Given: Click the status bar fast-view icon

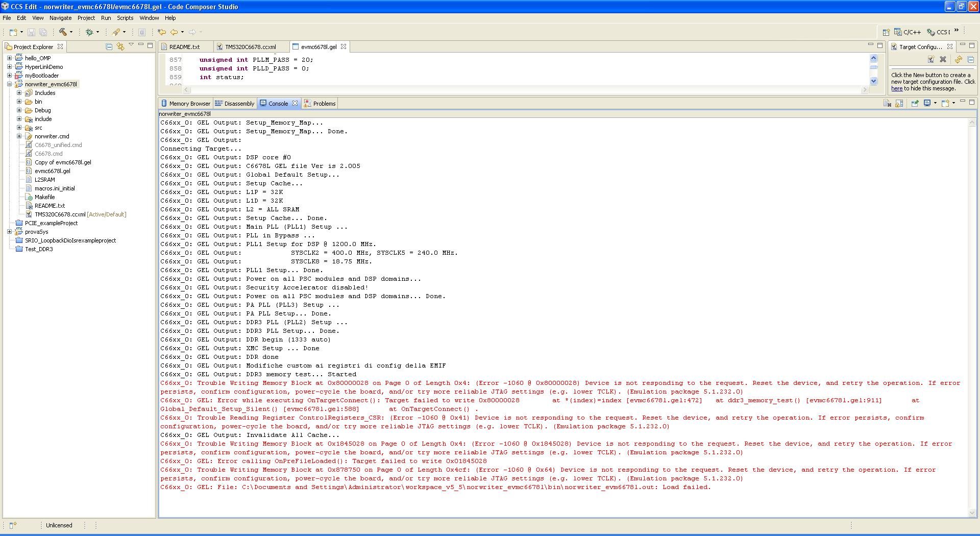Looking at the screenshot, I should (x=13, y=525).
